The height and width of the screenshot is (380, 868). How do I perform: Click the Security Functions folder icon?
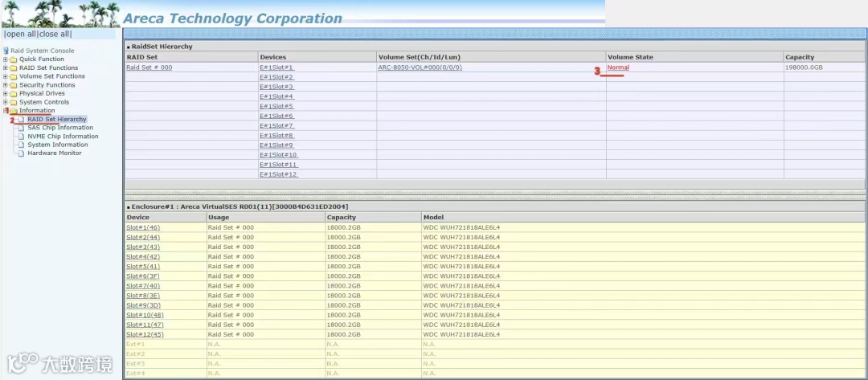[14, 85]
